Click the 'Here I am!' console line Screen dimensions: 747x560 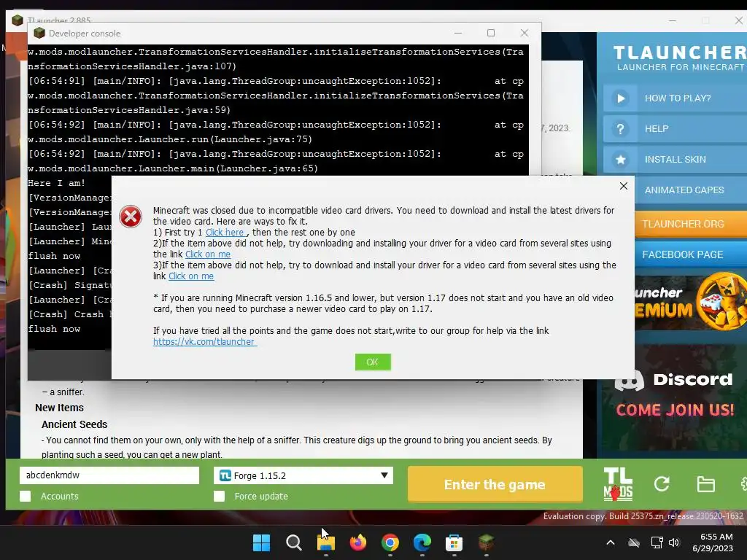pyautogui.click(x=56, y=183)
